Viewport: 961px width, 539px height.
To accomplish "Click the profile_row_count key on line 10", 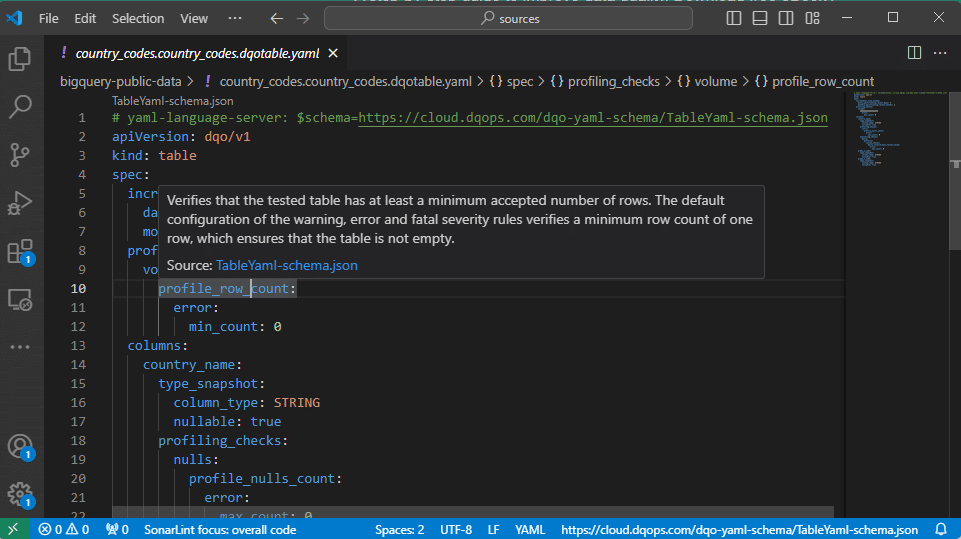I will pyautogui.click(x=223, y=288).
